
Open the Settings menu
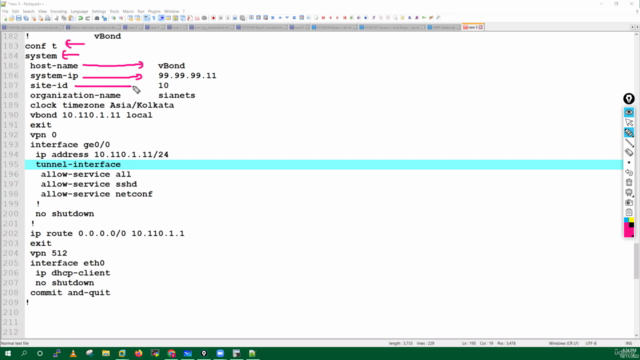(99, 11)
